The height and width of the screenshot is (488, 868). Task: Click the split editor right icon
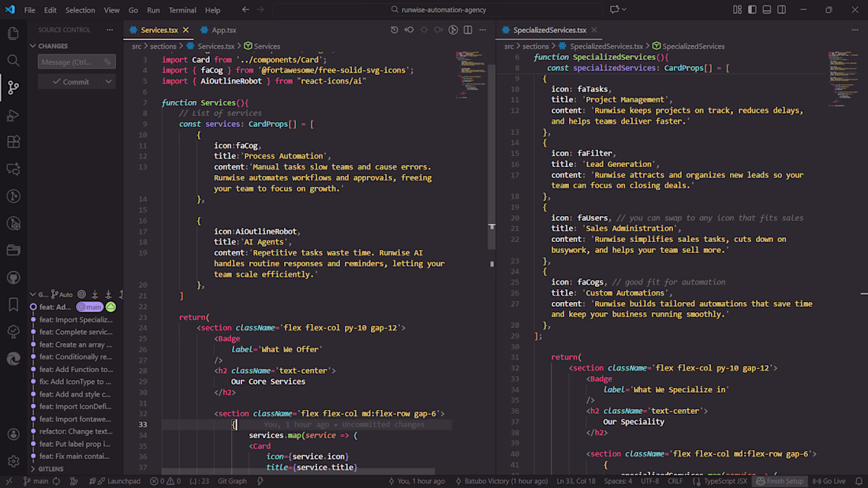click(468, 30)
